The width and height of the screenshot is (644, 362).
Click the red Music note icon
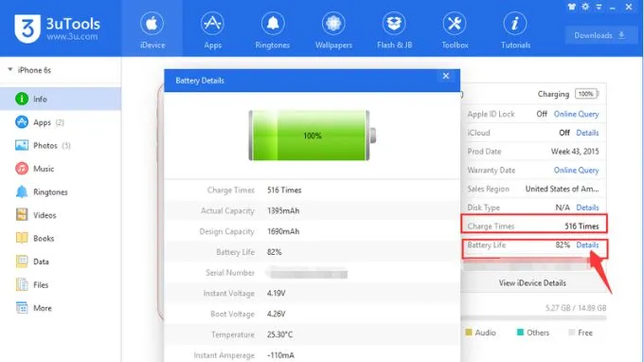[x=22, y=169]
